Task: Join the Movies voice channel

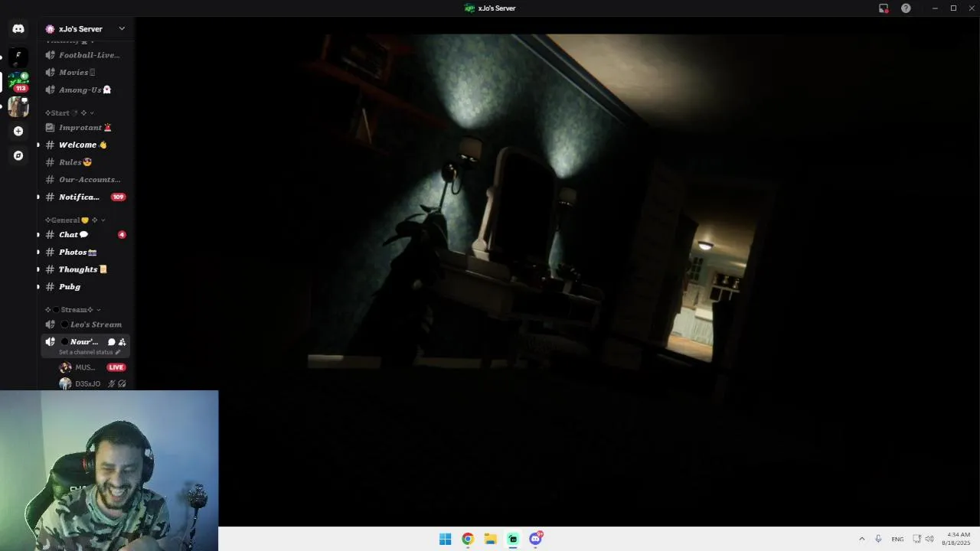Action: tap(85, 73)
